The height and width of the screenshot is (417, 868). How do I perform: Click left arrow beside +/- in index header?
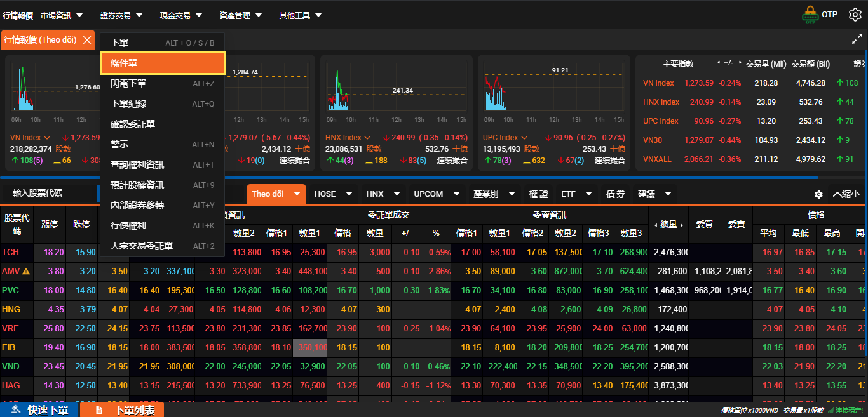click(719, 63)
